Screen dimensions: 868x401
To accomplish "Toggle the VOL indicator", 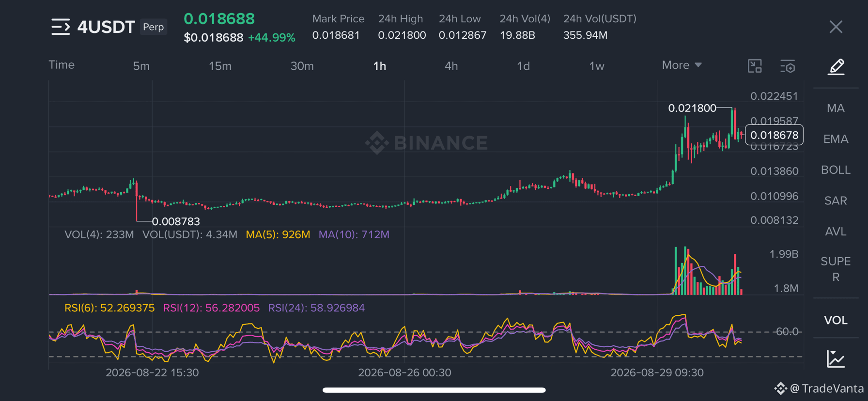I will [x=836, y=320].
